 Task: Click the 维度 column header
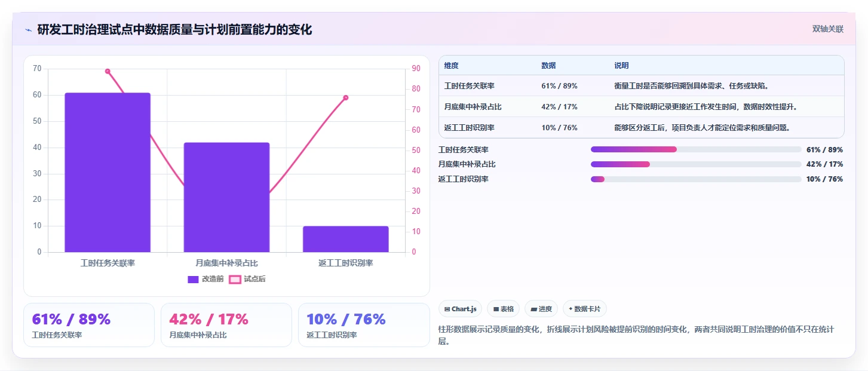click(x=452, y=66)
